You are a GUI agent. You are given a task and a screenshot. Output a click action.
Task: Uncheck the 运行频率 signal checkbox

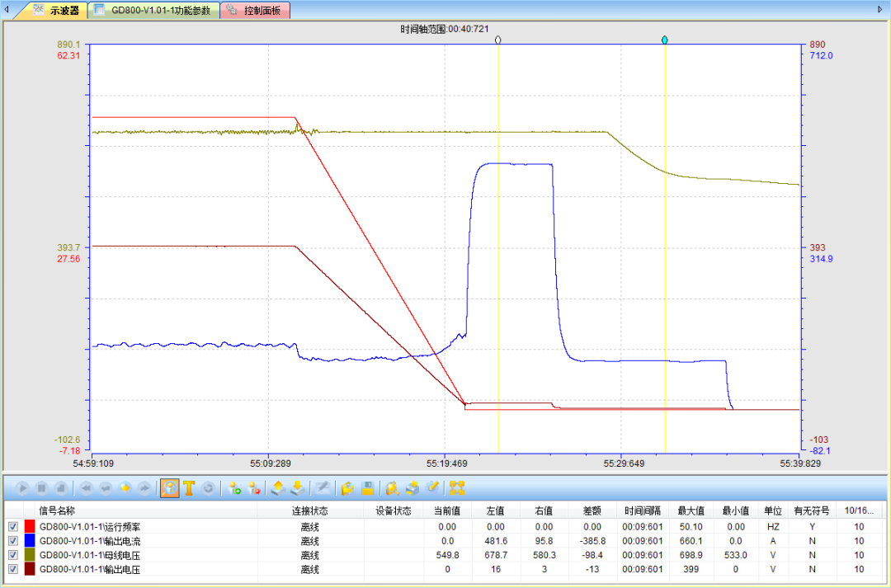coord(12,526)
